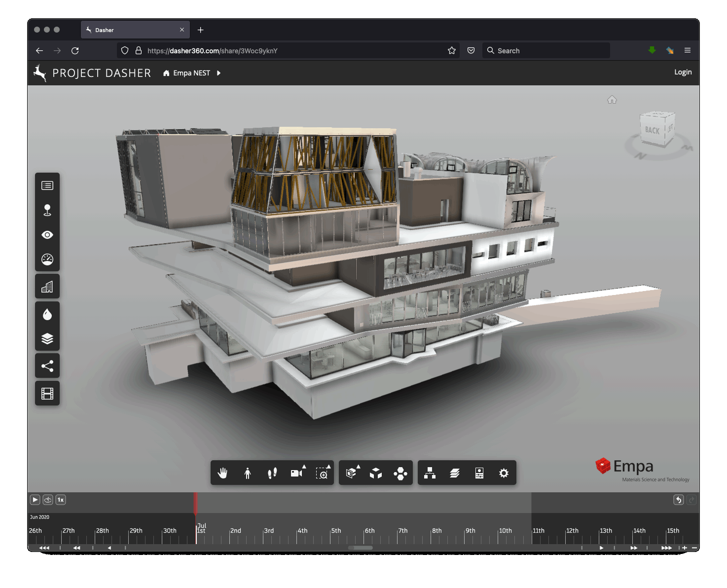Open the sensor pin icon panel
This screenshot has height=588, width=727.
[x=47, y=210]
